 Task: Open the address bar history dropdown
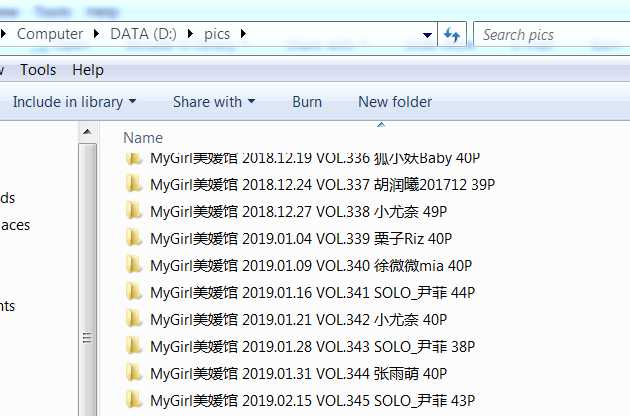428,35
